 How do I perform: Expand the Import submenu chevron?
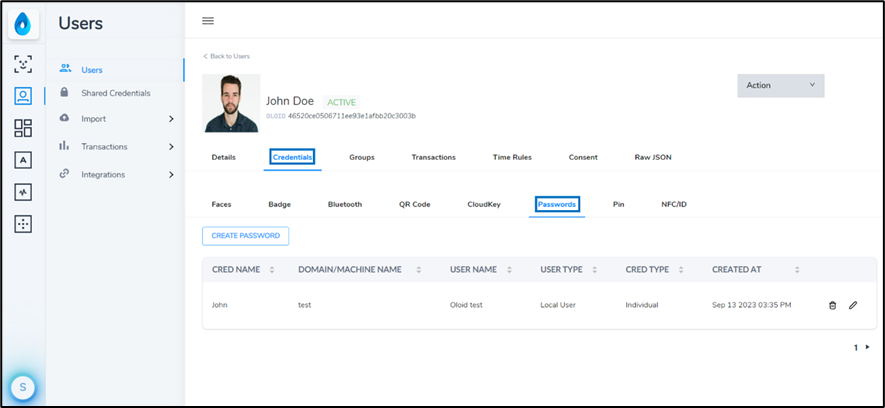coord(171,119)
